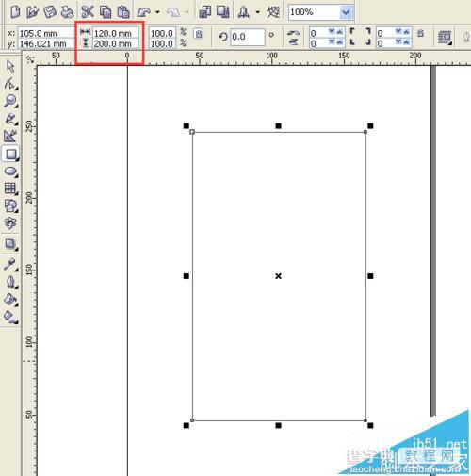
Task: Toggle the nonproportional scaling lock
Action: coord(199,33)
